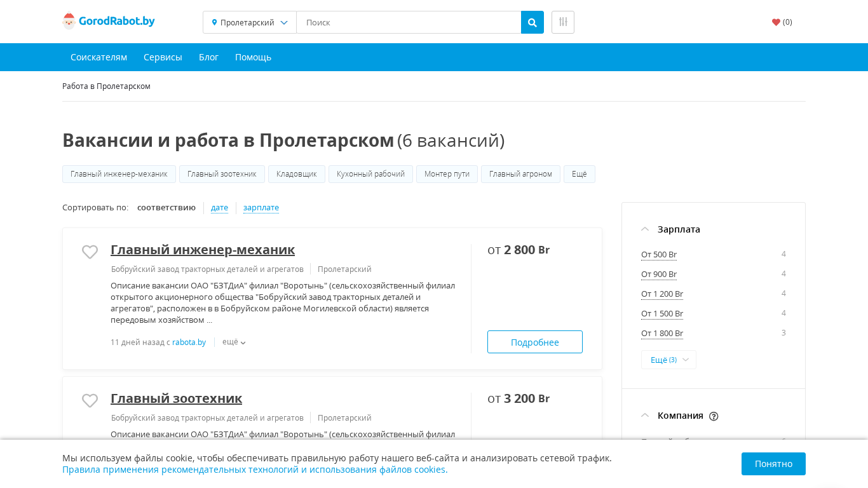Click the Поиск search input field
The image size is (868, 488).
pyautogui.click(x=409, y=22)
